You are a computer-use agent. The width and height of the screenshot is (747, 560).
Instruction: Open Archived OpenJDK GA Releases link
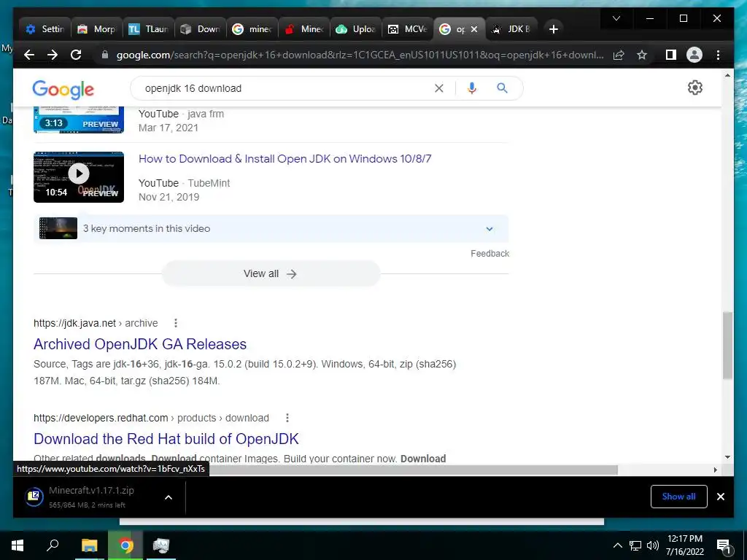coord(140,344)
